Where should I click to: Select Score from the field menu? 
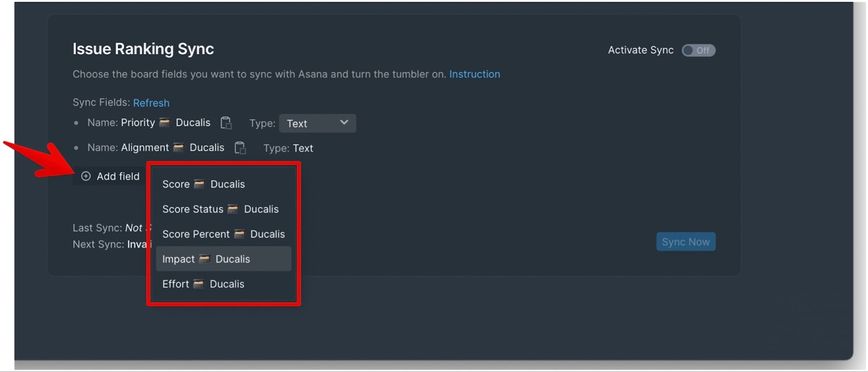pyautogui.click(x=224, y=184)
